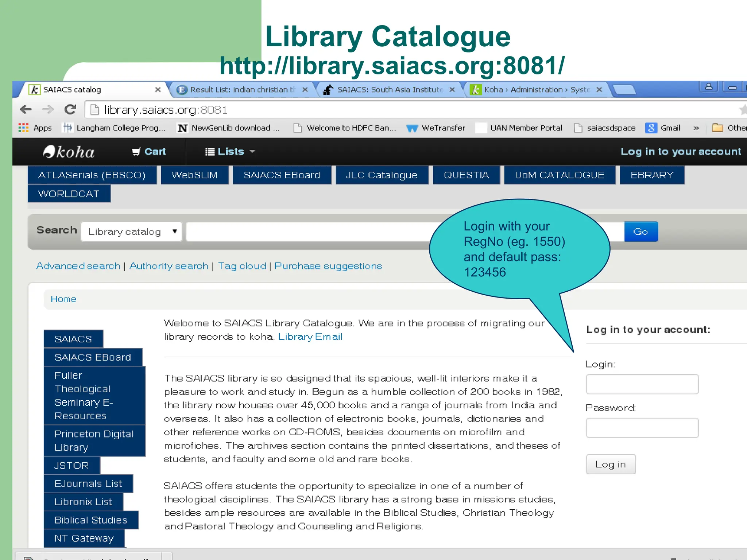Image resolution: width=747 pixels, height=560 pixels.
Task: Open the UAN Member Portal bookmark
Action: point(519,128)
